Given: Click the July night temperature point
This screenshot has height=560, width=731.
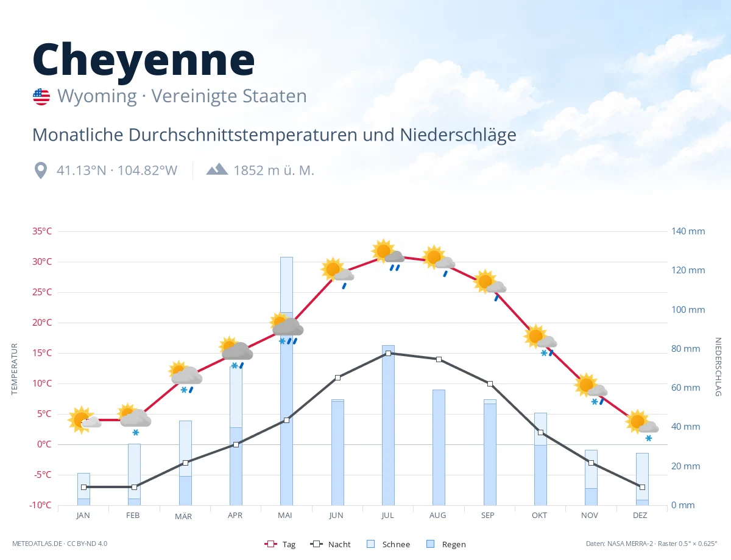Looking at the screenshot, I should pos(388,353).
